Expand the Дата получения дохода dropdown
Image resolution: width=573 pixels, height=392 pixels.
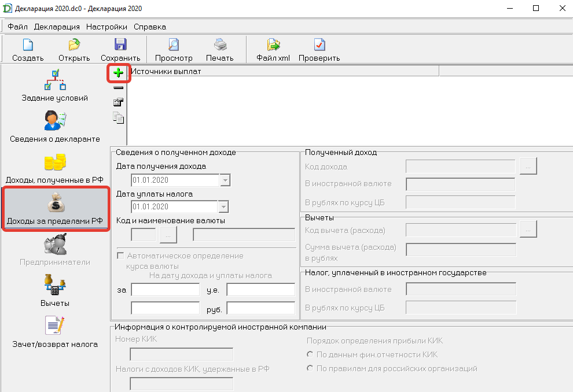(x=225, y=180)
